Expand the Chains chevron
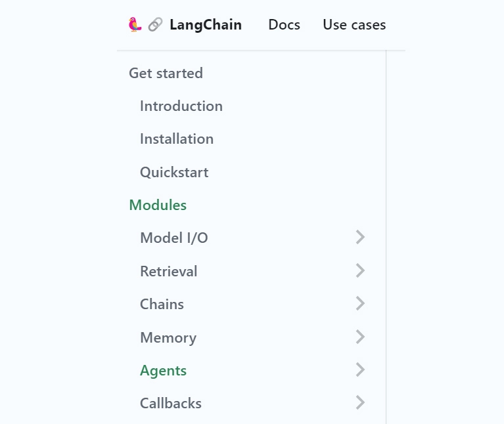 (x=360, y=303)
